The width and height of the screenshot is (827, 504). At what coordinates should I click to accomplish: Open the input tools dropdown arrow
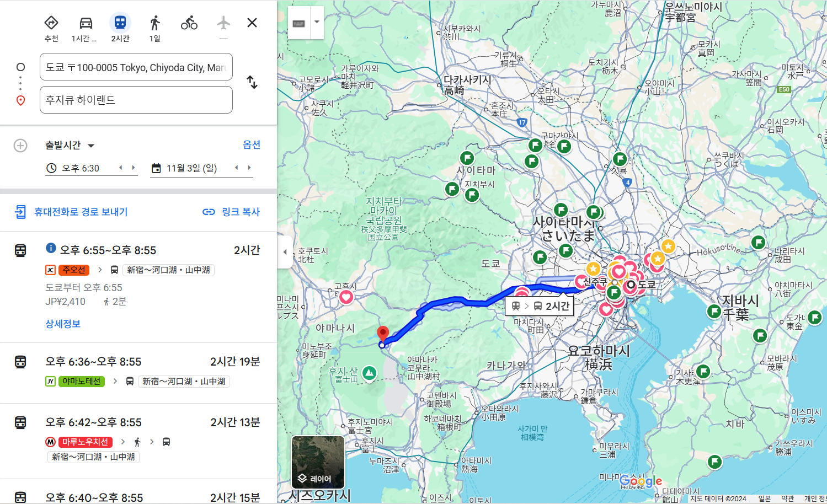(317, 23)
